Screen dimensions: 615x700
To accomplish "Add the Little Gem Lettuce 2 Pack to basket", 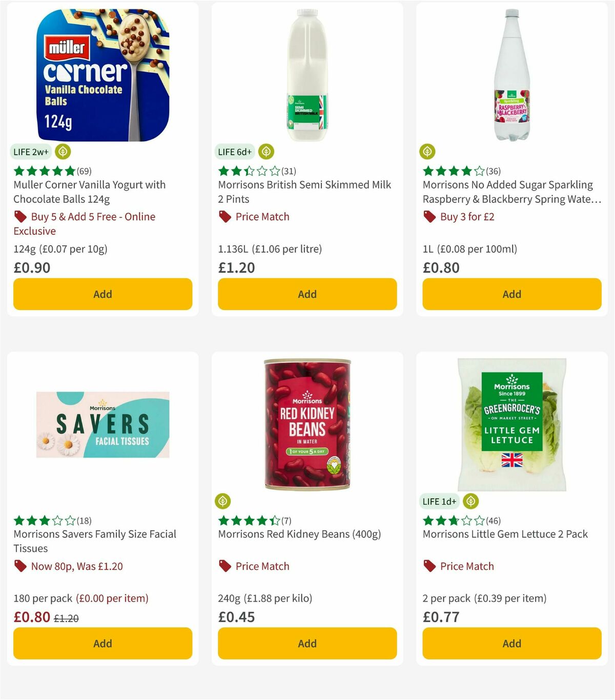I will (511, 643).
